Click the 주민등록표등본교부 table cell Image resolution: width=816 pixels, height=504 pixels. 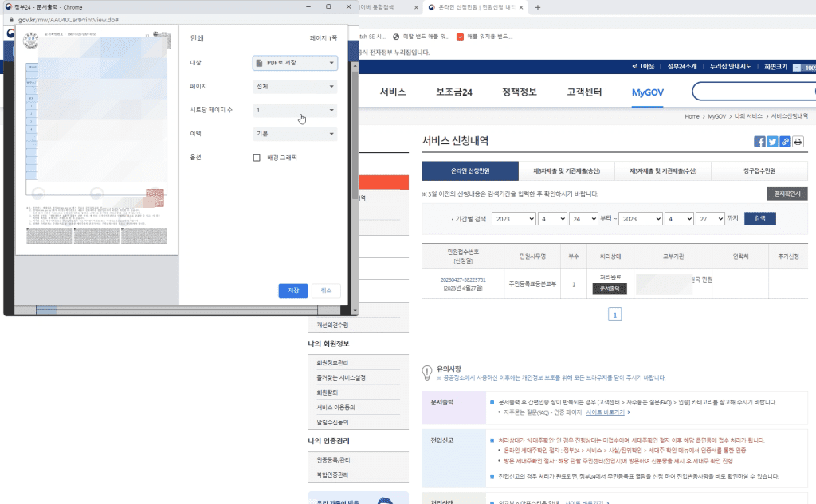click(x=532, y=284)
